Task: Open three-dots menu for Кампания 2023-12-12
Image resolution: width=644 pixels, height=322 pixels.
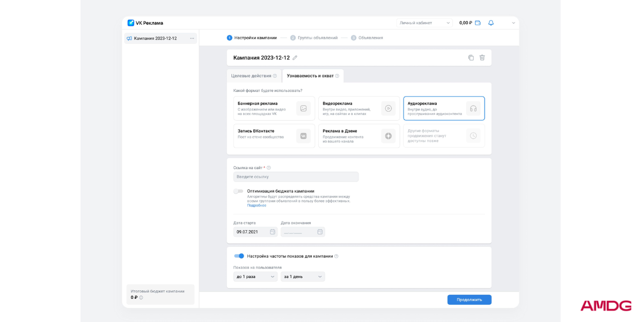Action: tap(192, 39)
